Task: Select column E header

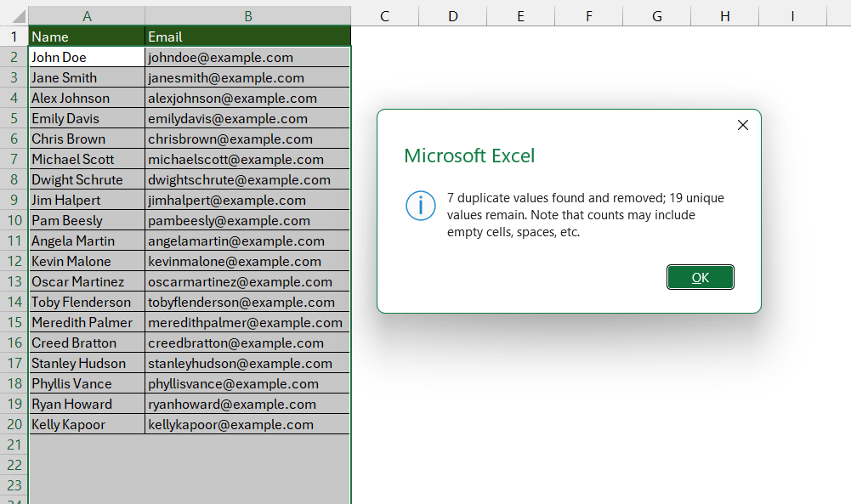Action: (520, 16)
